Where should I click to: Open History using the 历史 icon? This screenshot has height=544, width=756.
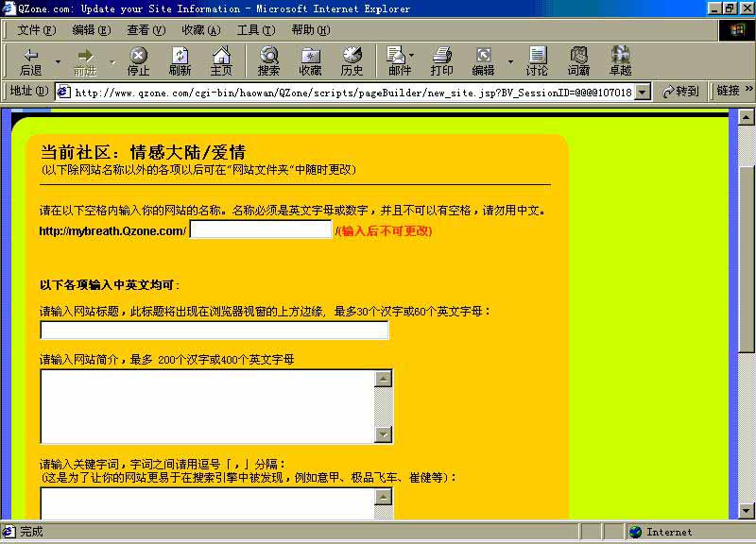point(352,59)
